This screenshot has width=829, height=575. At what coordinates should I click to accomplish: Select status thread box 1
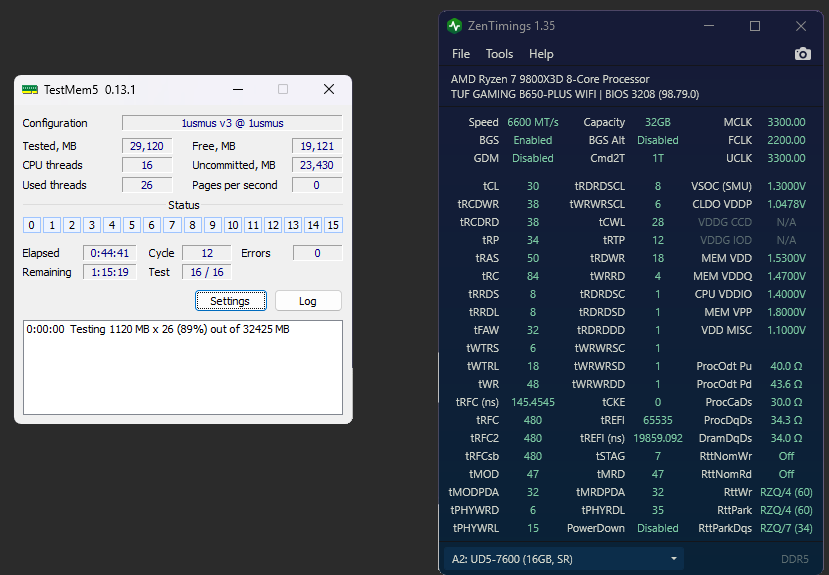[x=52, y=225]
